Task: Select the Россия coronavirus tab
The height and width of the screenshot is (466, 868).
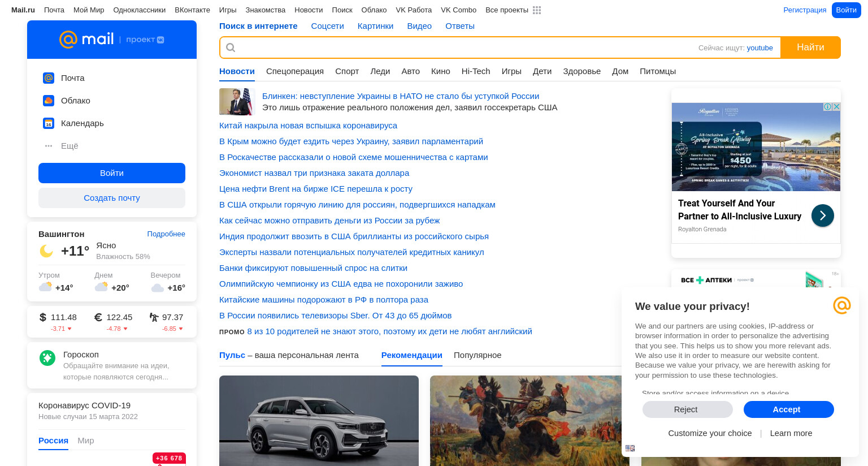Action: coord(53,441)
